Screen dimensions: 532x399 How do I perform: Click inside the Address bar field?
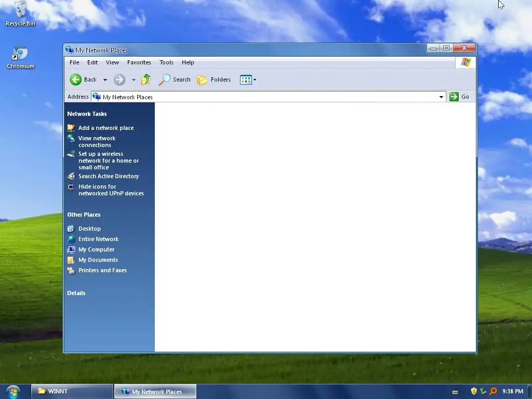pyautogui.click(x=268, y=97)
